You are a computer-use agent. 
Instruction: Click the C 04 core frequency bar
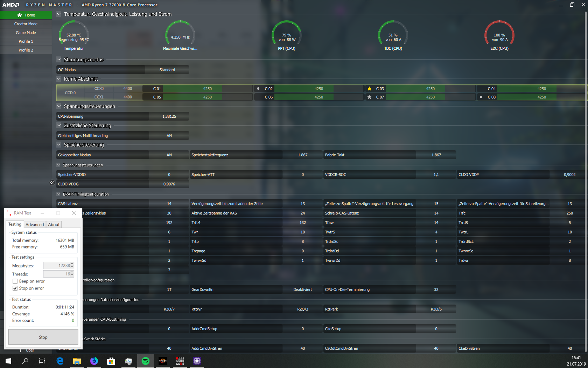click(541, 89)
